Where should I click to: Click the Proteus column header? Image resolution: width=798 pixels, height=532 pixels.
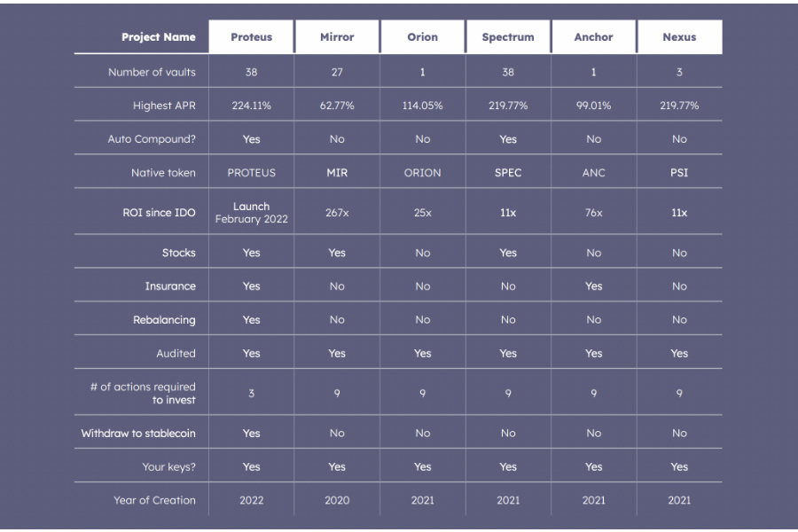(x=252, y=36)
